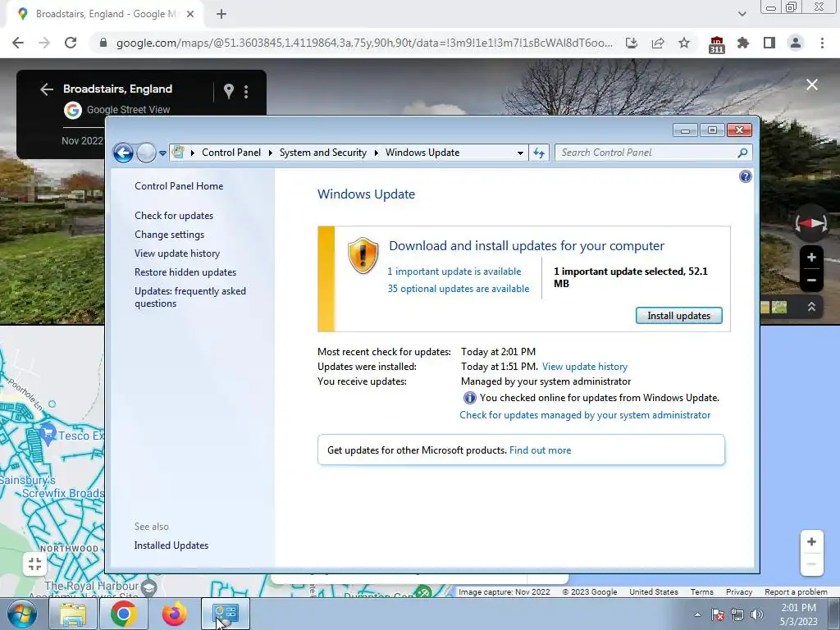Screen dimensions: 840x630
Task: Open Chrome extensions puzzle icon
Action: point(743,43)
